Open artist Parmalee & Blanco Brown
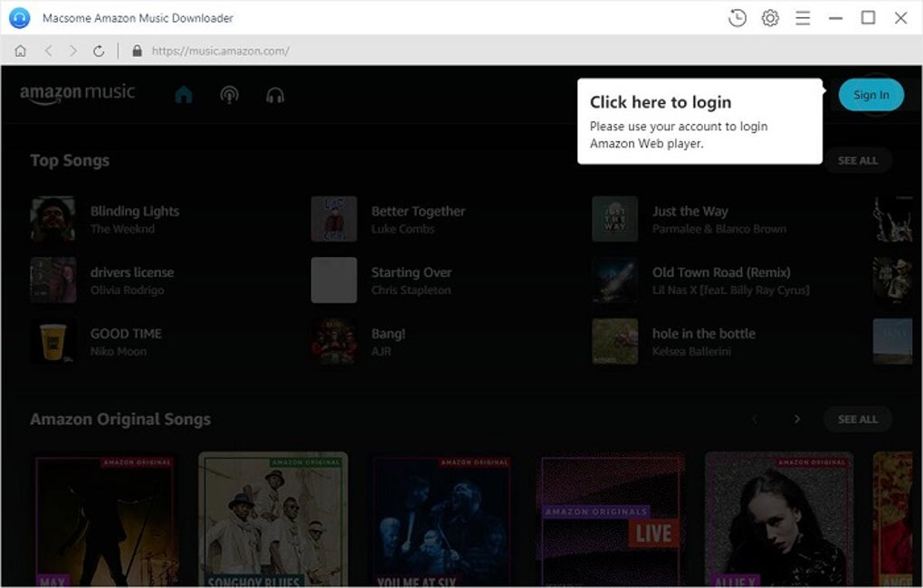 pyautogui.click(x=718, y=229)
